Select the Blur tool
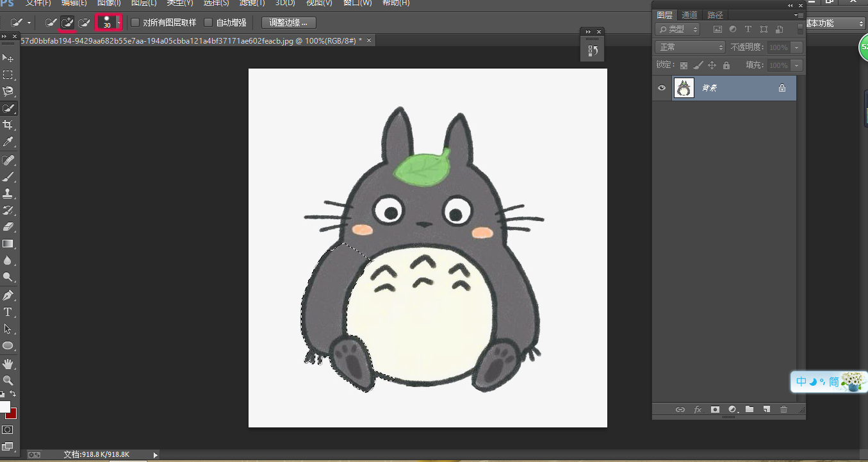 8,260
